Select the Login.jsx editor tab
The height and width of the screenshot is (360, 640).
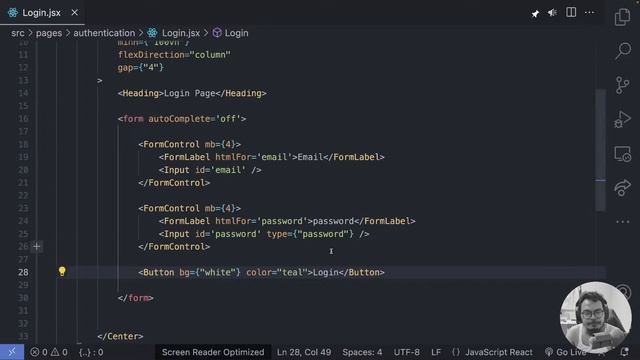pyautogui.click(x=42, y=13)
